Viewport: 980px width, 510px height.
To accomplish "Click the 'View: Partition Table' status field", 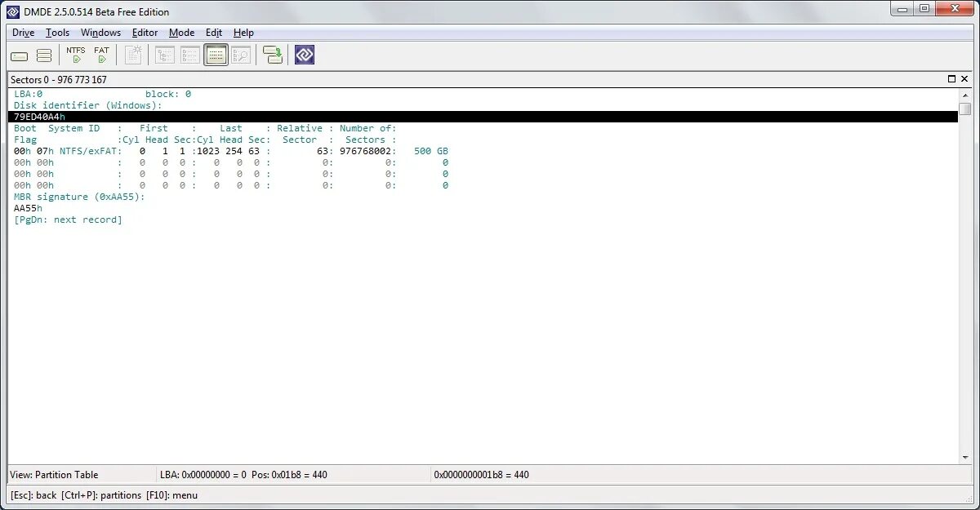I will pyautogui.click(x=54, y=474).
